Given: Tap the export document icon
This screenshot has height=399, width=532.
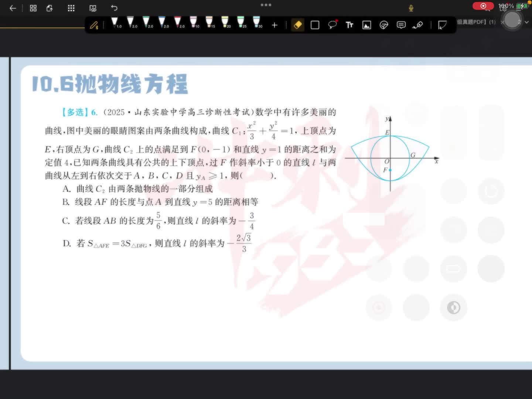Looking at the screenshot, I should point(50,8).
